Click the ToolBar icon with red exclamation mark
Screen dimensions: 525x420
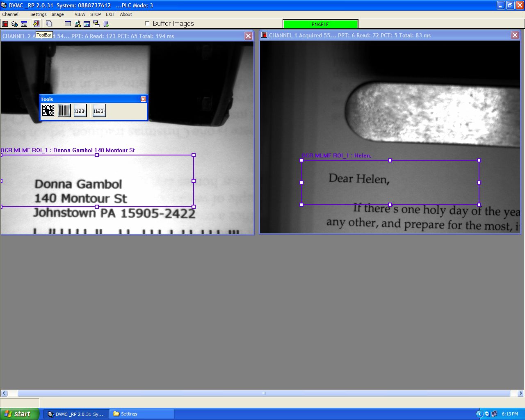(36, 24)
